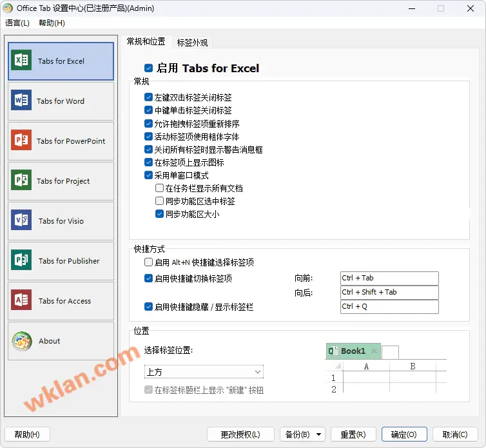Open the Tabs for Project icon
This screenshot has height=448, width=486.
[x=21, y=180]
